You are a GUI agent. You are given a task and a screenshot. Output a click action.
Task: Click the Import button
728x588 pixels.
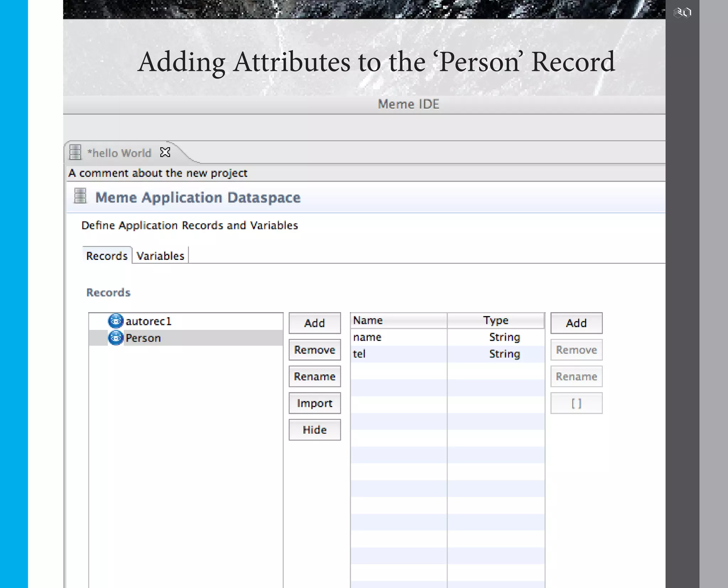(315, 403)
